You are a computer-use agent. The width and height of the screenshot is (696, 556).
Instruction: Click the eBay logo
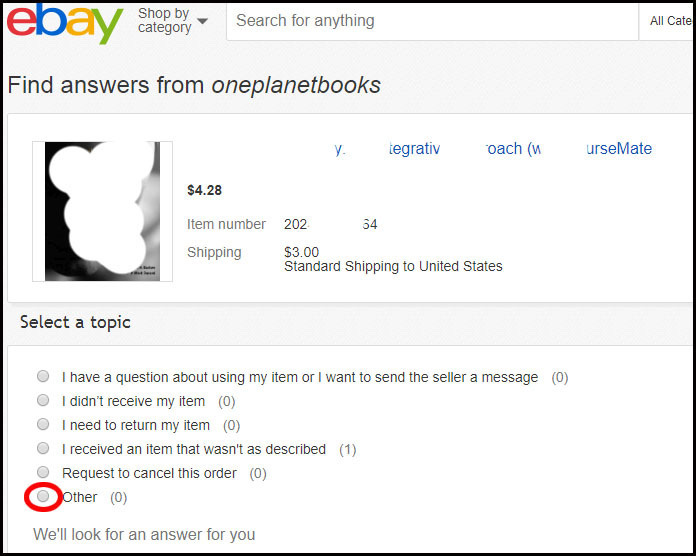[x=65, y=23]
